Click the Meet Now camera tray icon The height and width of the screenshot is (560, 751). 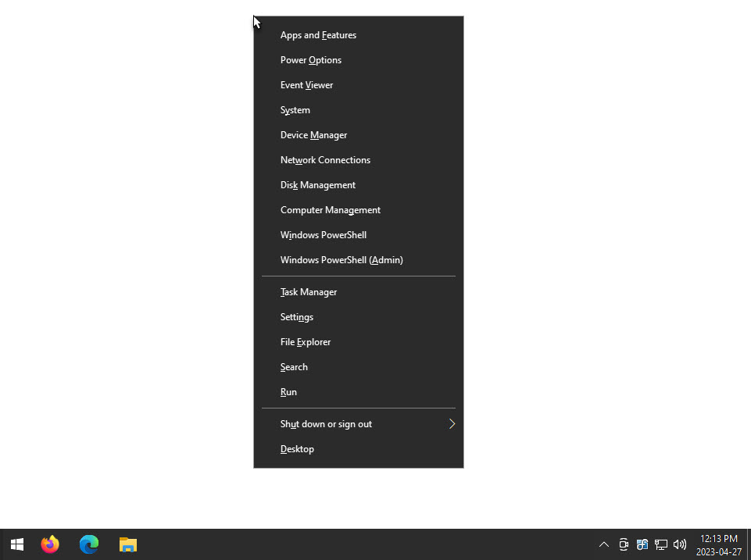pyautogui.click(x=624, y=544)
